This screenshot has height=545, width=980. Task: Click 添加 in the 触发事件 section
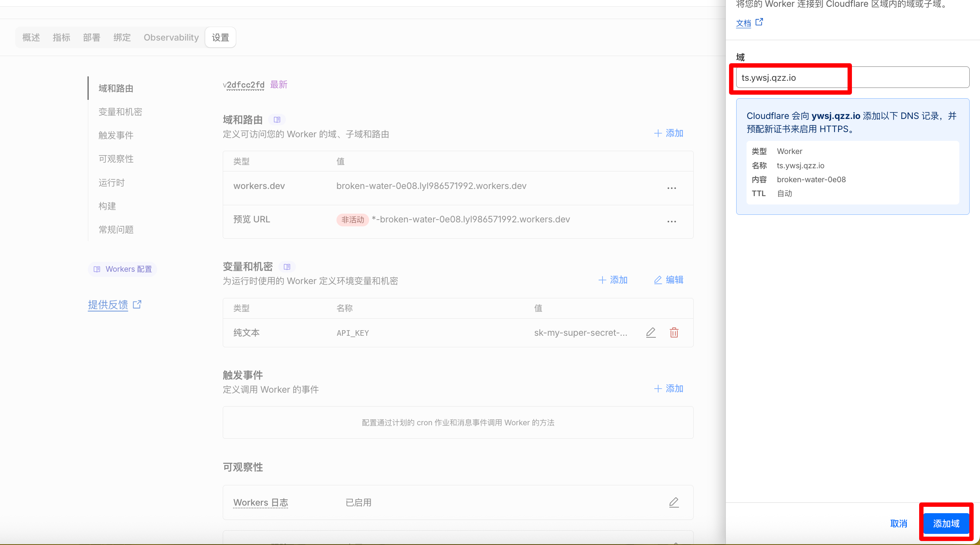(x=669, y=389)
